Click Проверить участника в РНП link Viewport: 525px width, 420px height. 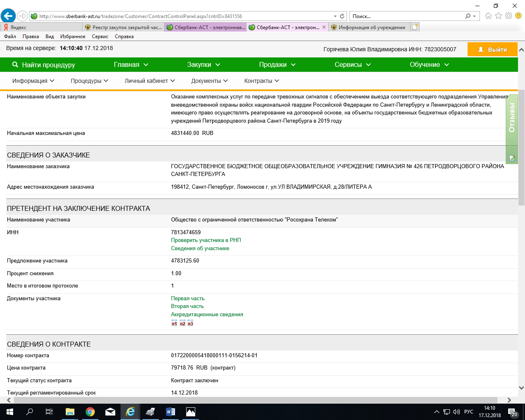(206, 240)
